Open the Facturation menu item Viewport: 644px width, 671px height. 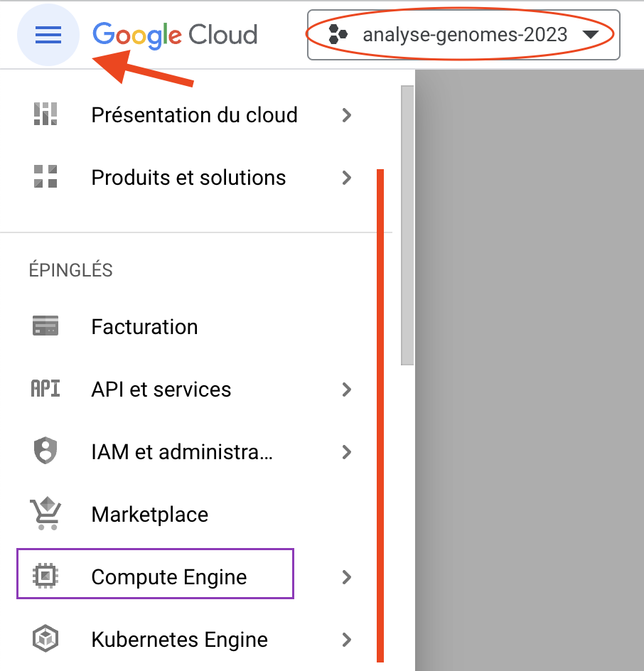145,327
